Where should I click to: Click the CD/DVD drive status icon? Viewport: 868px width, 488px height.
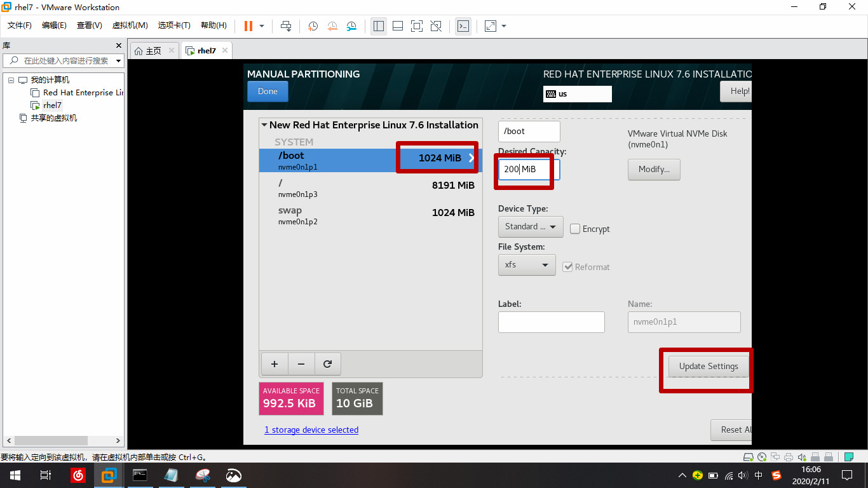[x=763, y=457]
